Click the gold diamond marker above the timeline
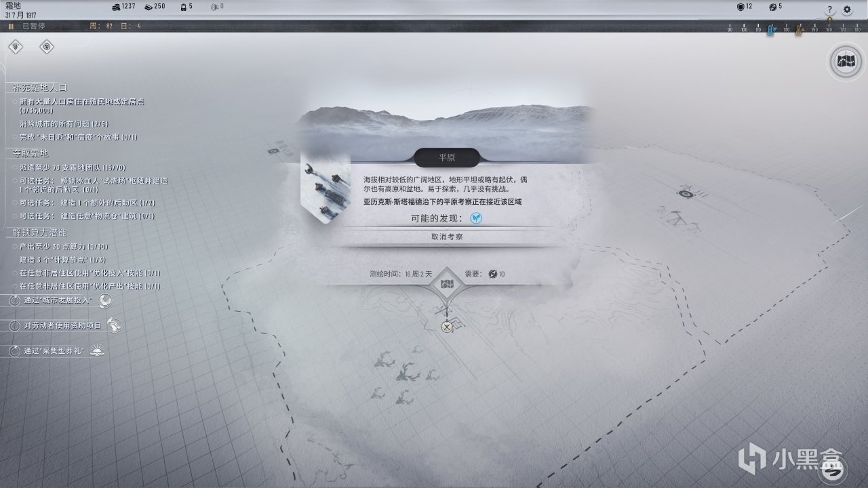The width and height of the screenshot is (868, 488). pyautogui.click(x=829, y=20)
